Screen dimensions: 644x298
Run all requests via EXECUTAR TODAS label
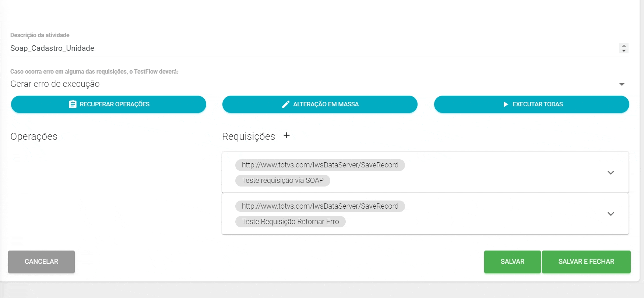click(537, 104)
